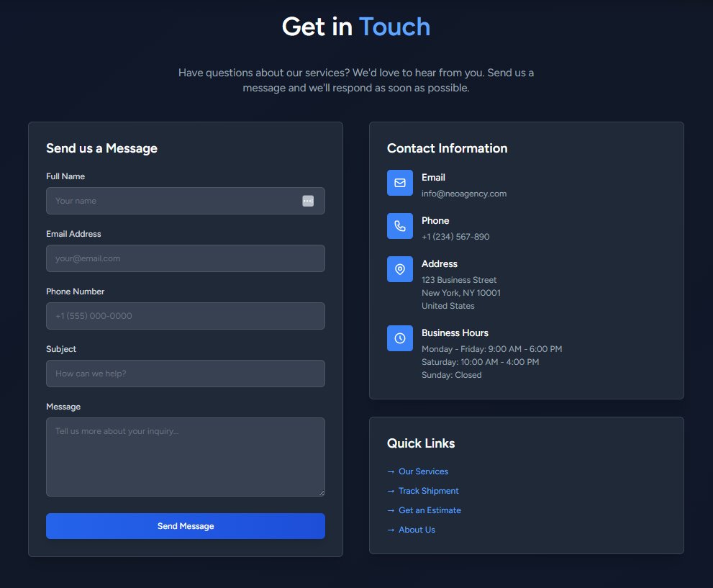Click the Email title in Contact Information
713x588 pixels.
click(x=433, y=177)
